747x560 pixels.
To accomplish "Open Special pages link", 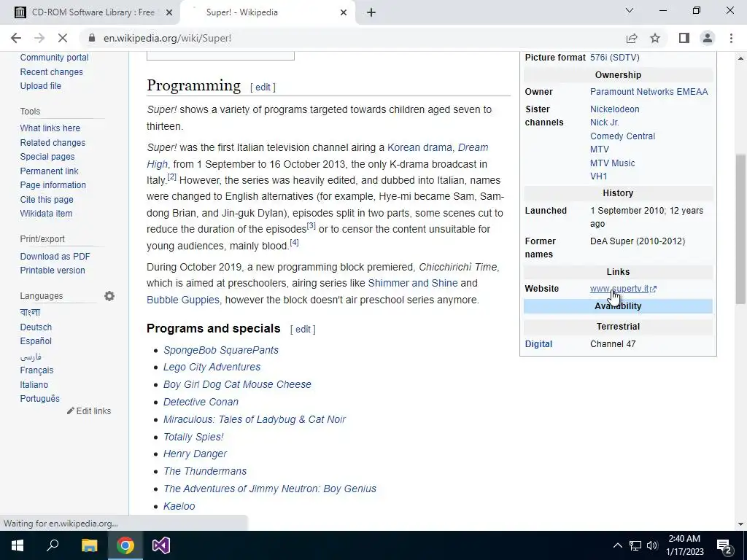I will (x=47, y=156).
